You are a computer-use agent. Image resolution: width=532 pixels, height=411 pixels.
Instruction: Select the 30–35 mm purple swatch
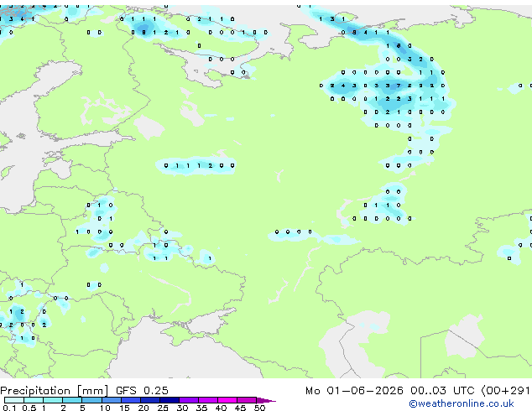click(189, 400)
